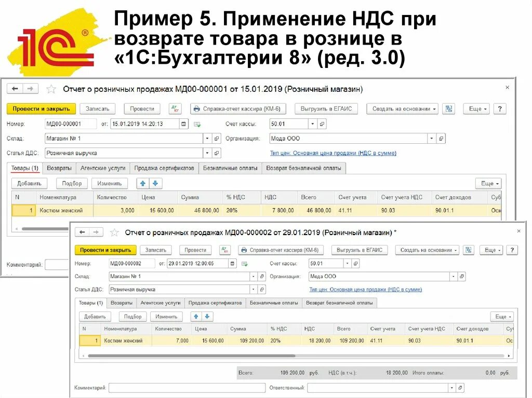Open help in MД00-000001 window
This screenshot has height=398, width=532.
tap(499, 109)
